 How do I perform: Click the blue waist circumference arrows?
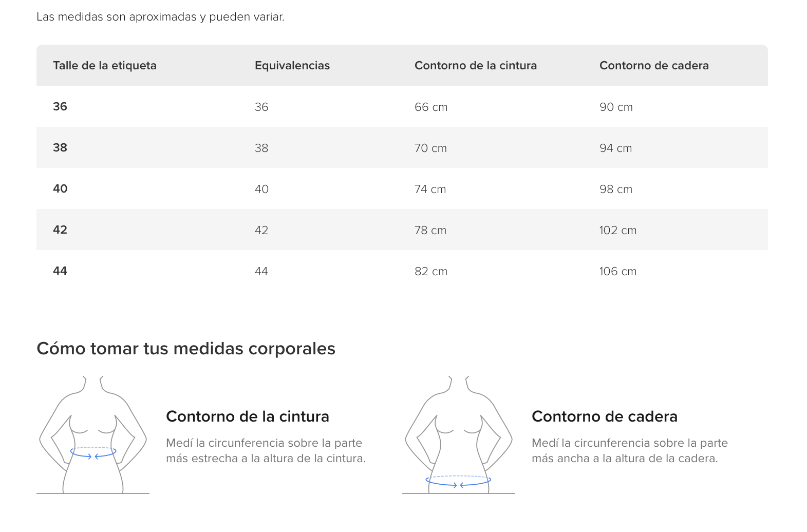(93, 452)
